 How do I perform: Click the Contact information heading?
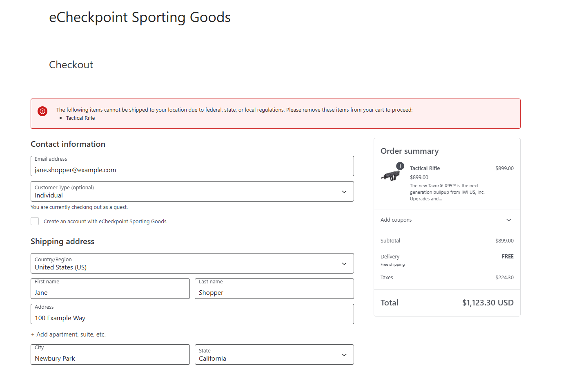pyautogui.click(x=68, y=144)
